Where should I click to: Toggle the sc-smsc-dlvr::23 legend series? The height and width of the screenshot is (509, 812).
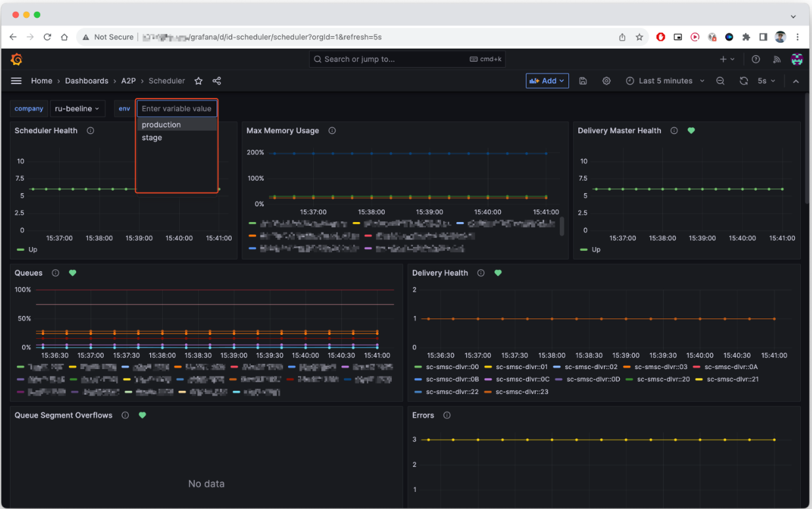pos(522,392)
